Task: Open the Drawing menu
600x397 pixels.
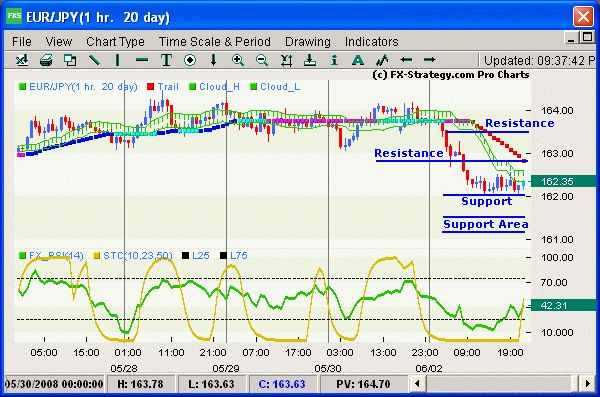Action: click(x=308, y=41)
